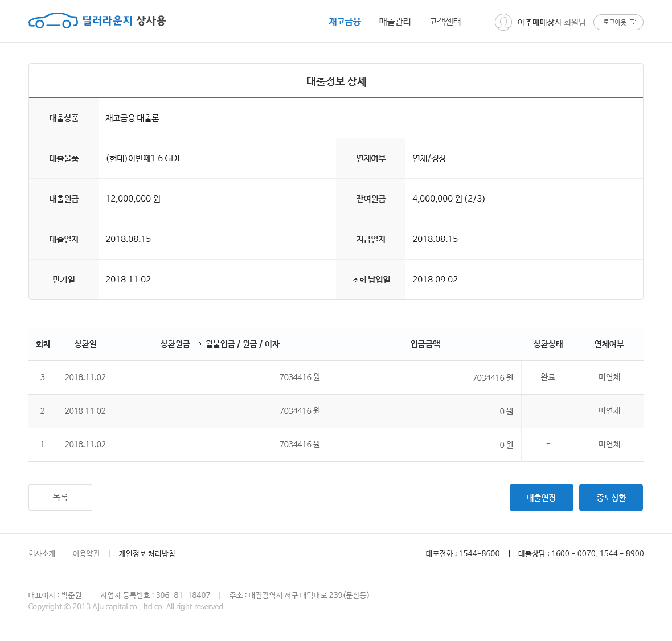The image size is (672, 641).
Task: Navigate to 고객센터 section
Action: point(445,21)
